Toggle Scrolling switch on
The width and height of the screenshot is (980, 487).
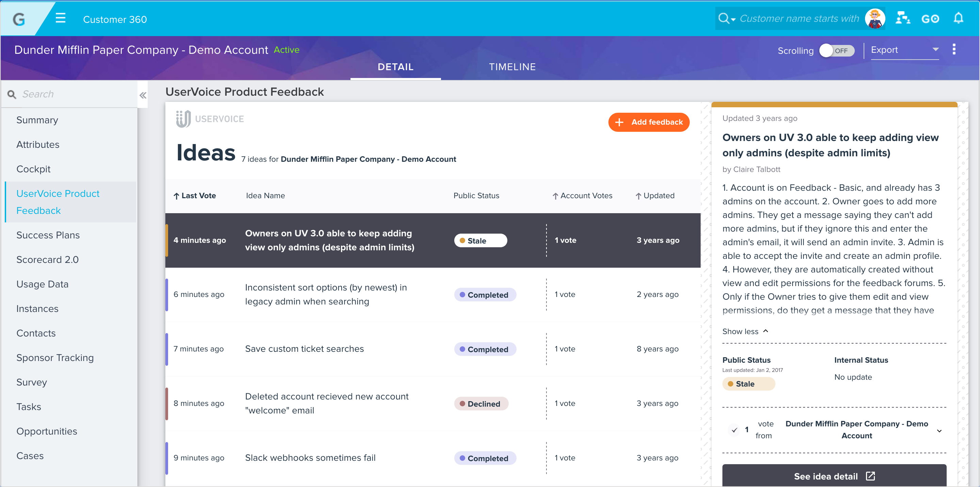[x=837, y=51]
